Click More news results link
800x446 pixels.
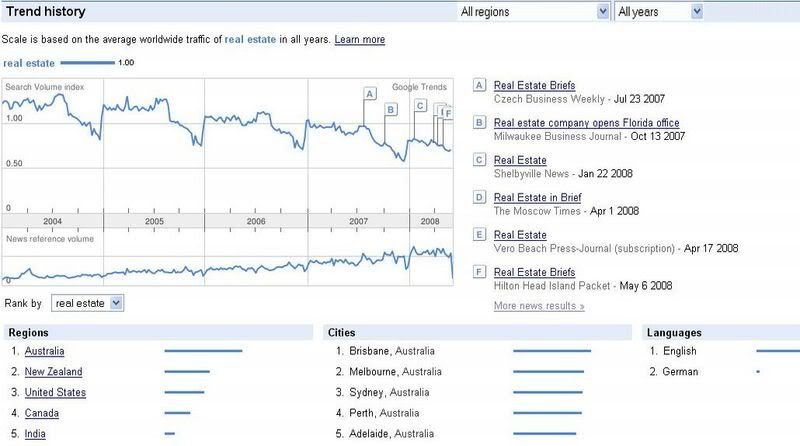539,306
